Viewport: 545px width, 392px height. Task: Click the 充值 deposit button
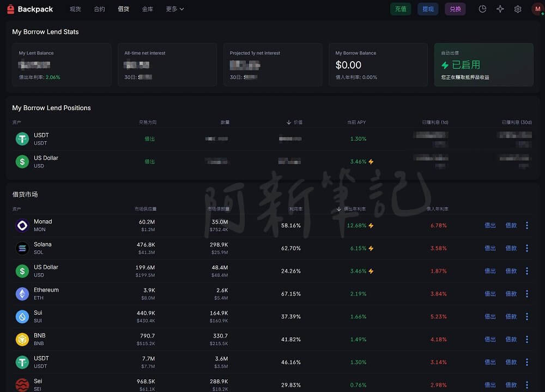point(401,9)
